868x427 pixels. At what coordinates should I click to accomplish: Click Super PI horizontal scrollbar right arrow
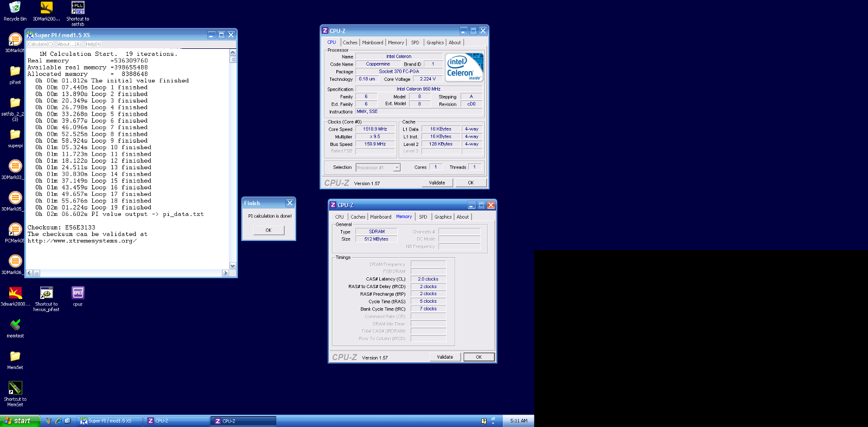[x=226, y=273]
